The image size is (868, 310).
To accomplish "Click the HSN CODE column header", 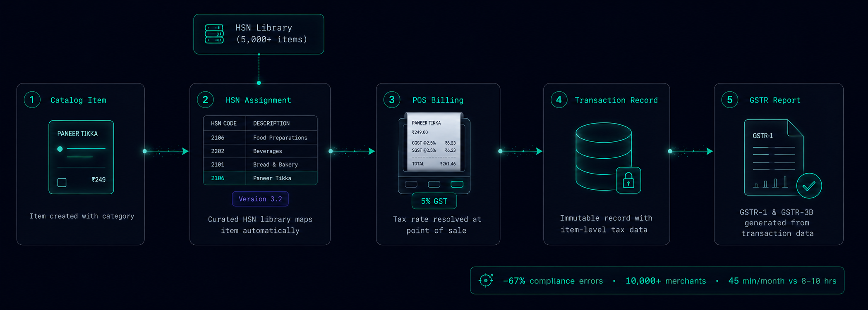I will [224, 123].
